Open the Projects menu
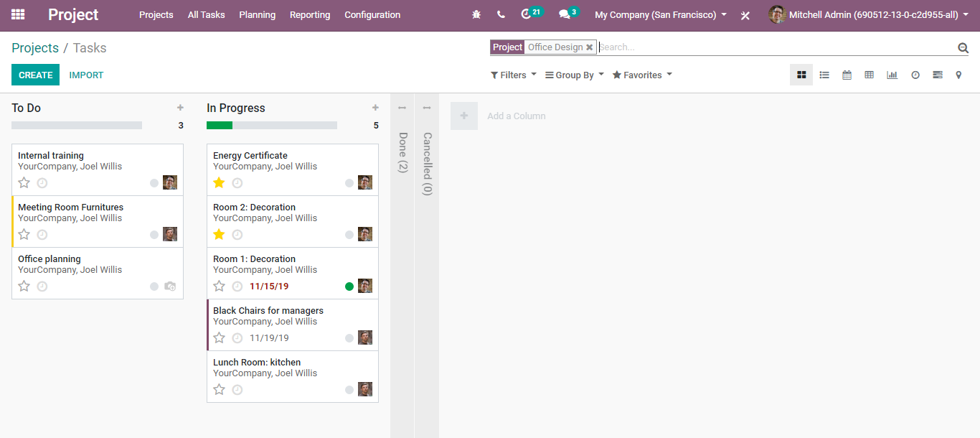 point(156,14)
